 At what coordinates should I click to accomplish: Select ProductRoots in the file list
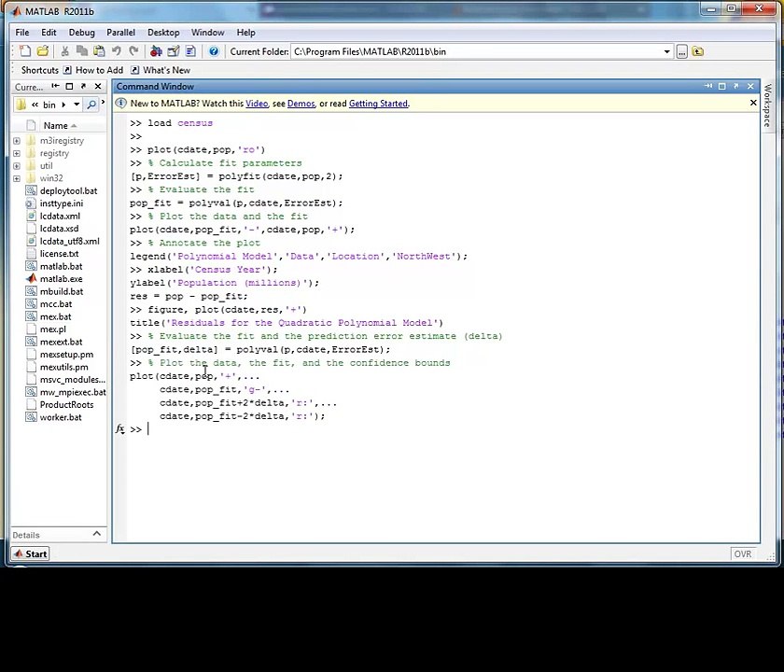(x=66, y=404)
